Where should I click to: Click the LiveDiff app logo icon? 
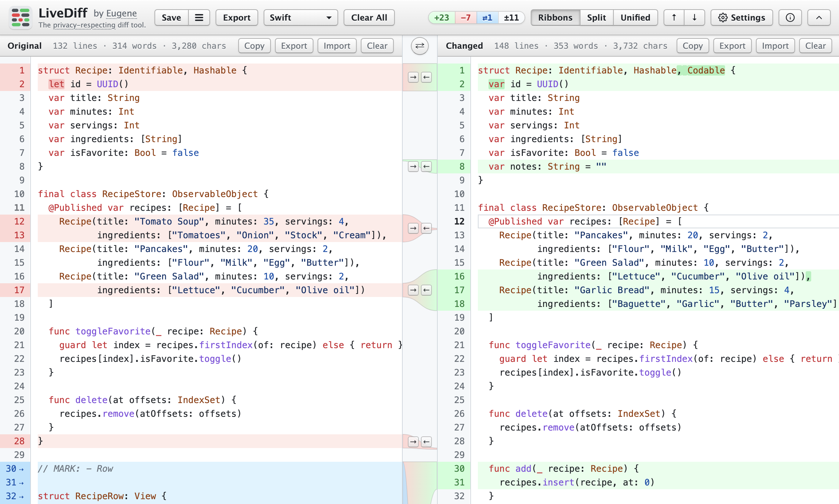(x=21, y=18)
